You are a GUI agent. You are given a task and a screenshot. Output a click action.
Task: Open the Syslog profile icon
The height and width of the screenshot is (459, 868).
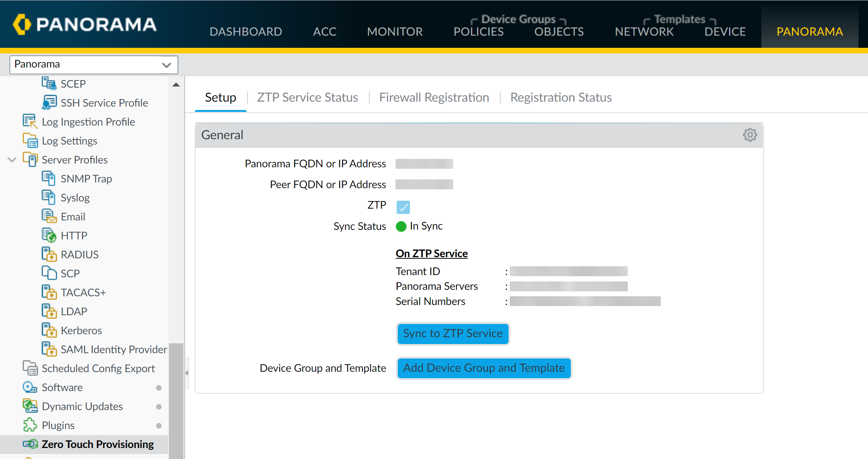click(x=49, y=197)
